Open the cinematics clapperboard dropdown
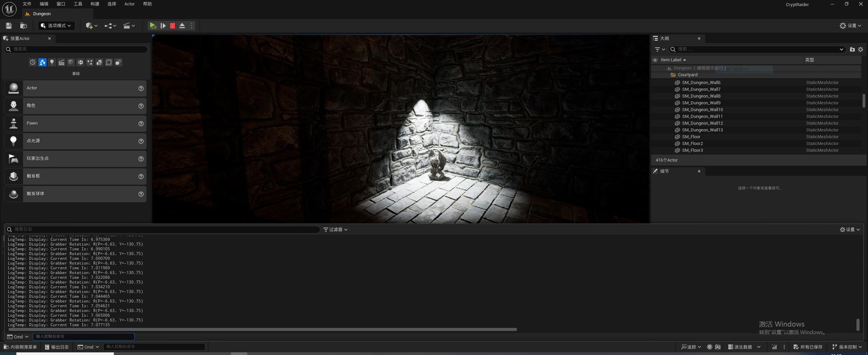The width and height of the screenshot is (868, 355). pos(129,26)
